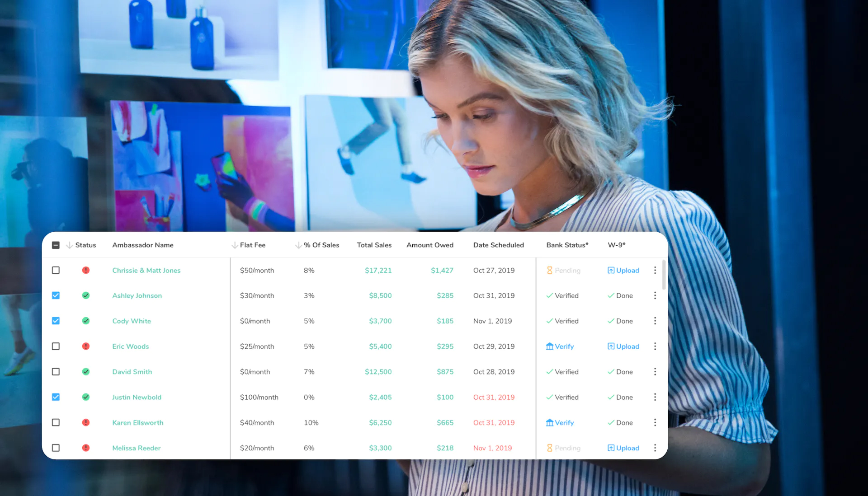Click the Done checkmark for Justin Newbold's W-9
This screenshot has width=868, height=496.
tap(611, 397)
